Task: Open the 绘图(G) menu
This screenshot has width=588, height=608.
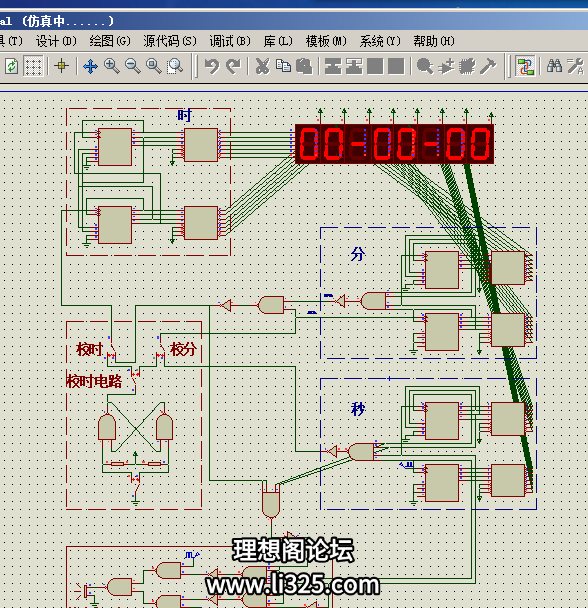Action: point(110,41)
